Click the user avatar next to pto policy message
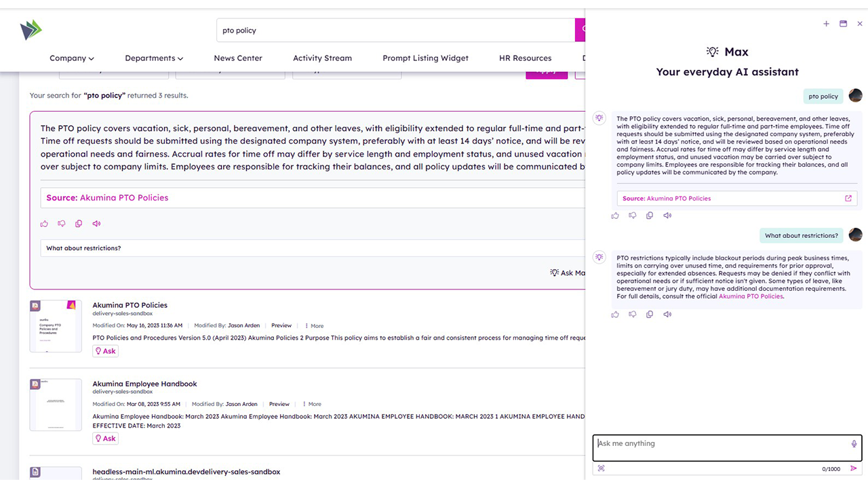The width and height of the screenshot is (868, 488). (x=856, y=96)
